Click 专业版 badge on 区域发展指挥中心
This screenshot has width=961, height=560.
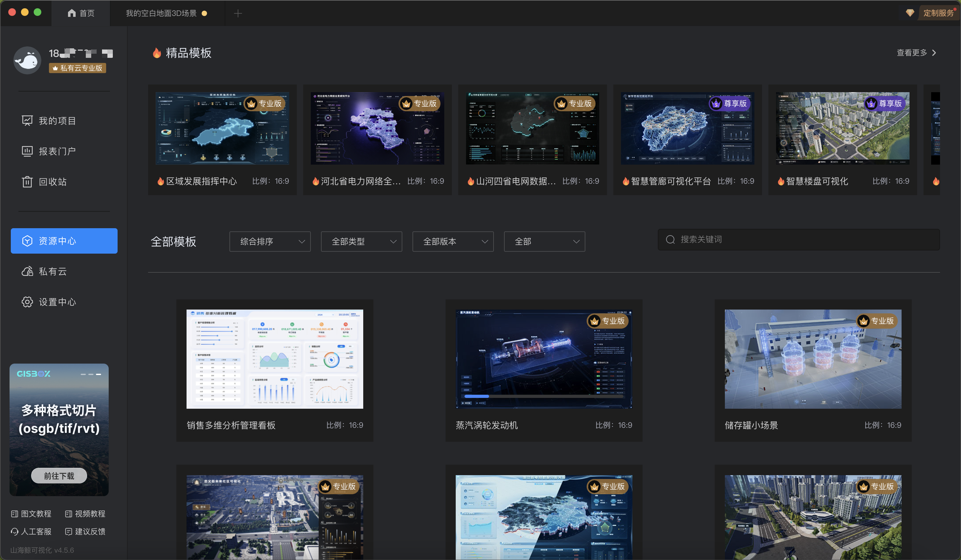264,103
